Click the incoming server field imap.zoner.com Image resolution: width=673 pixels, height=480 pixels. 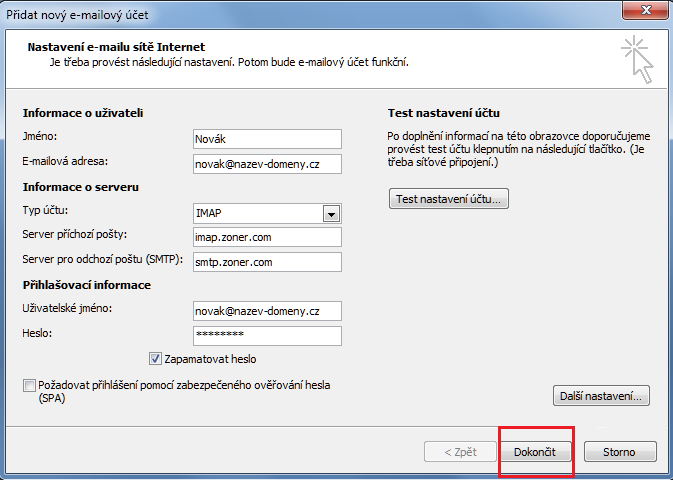tap(267, 237)
